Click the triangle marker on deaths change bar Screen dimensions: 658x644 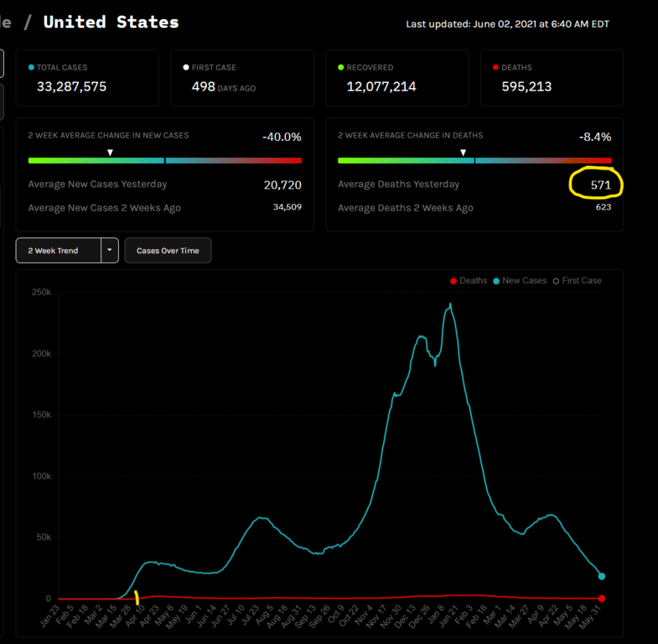(463, 153)
